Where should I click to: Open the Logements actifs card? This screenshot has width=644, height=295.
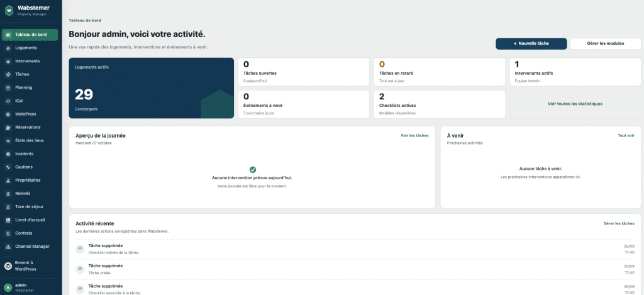coord(151,88)
